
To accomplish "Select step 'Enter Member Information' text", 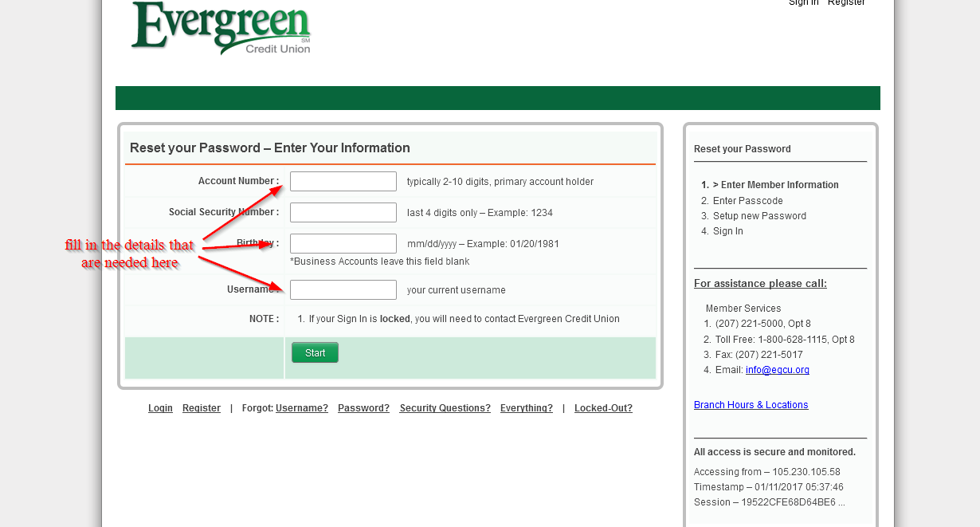I will 780,185.
